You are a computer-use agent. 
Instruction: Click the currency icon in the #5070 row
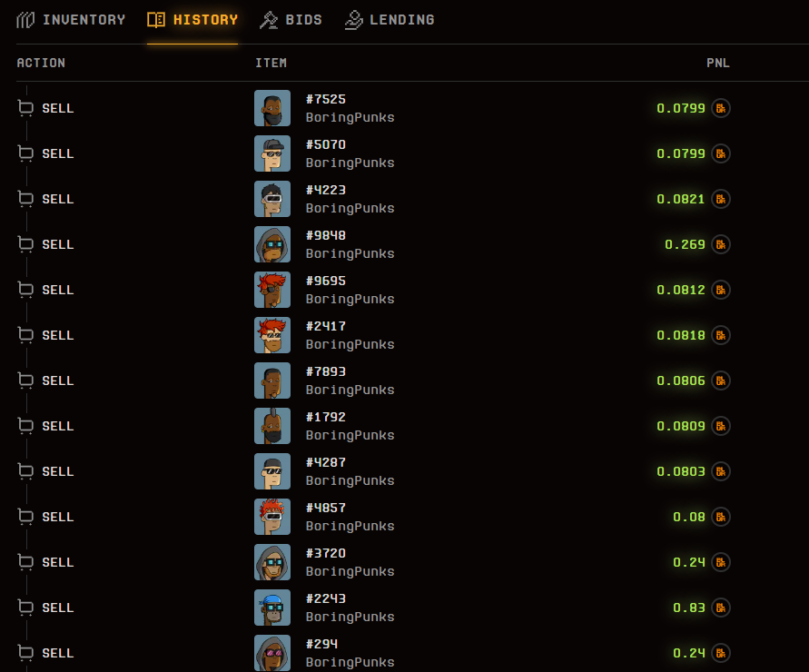pos(721,153)
